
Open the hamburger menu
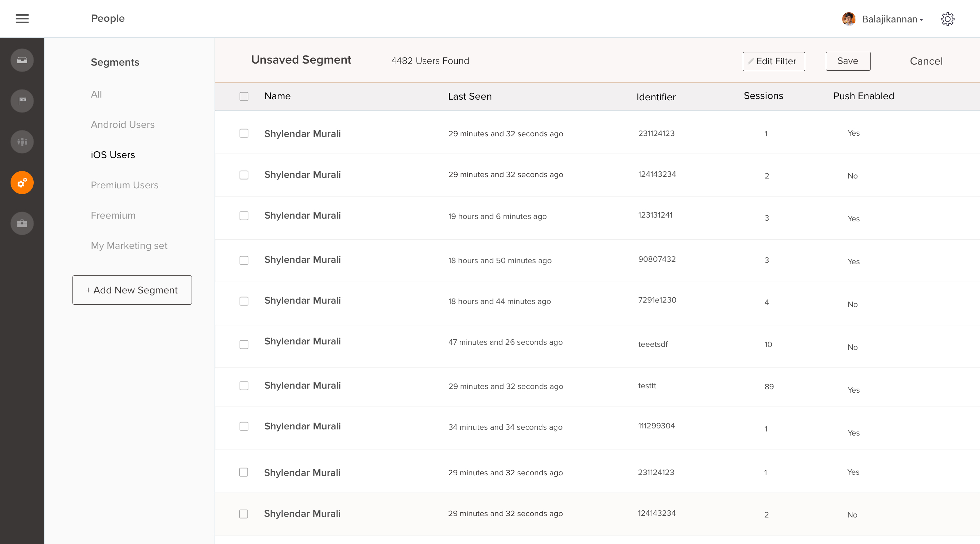pos(22,18)
